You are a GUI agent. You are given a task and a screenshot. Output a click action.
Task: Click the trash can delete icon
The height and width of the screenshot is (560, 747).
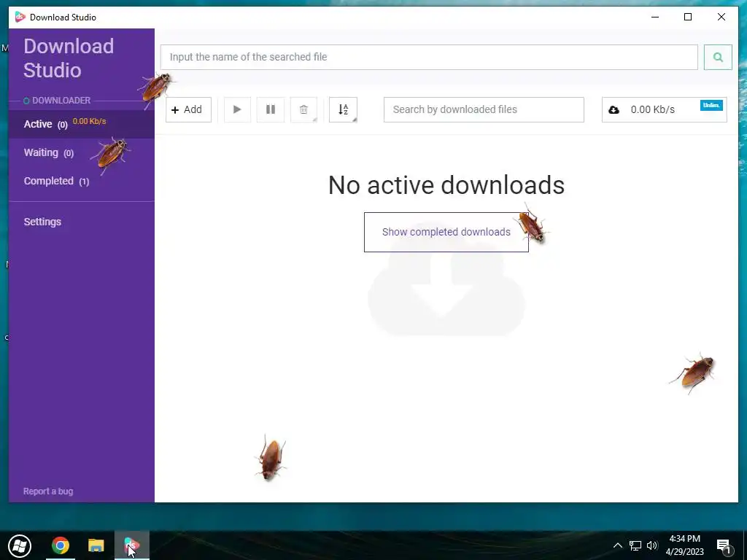pyautogui.click(x=303, y=109)
